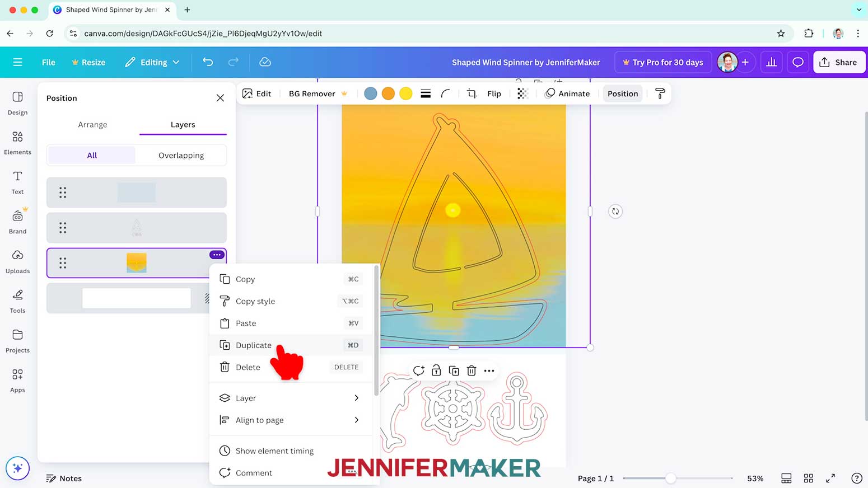Pick the yellow color swatch

point(406,93)
